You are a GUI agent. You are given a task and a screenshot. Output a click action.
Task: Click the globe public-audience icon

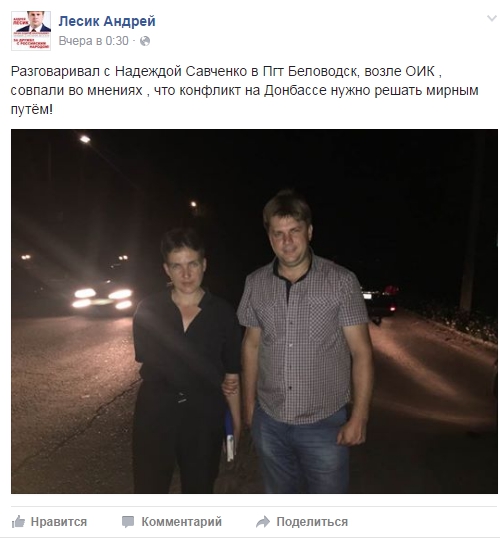145,41
